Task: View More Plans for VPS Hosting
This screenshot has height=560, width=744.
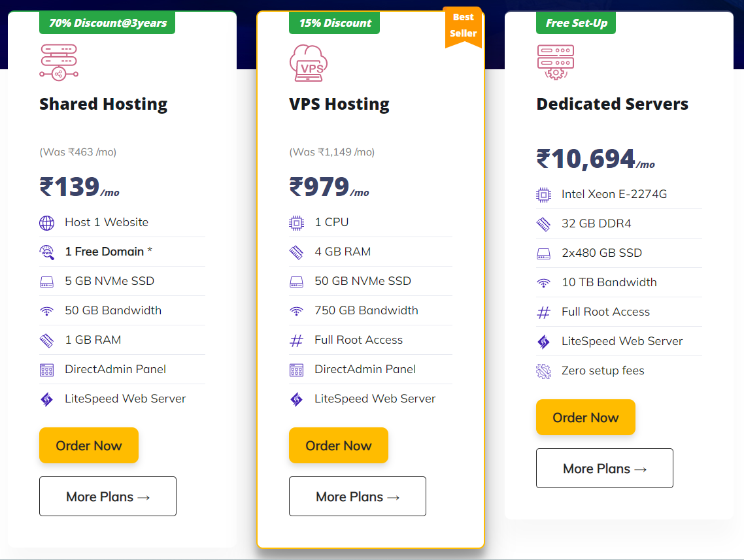Action: coord(358,497)
